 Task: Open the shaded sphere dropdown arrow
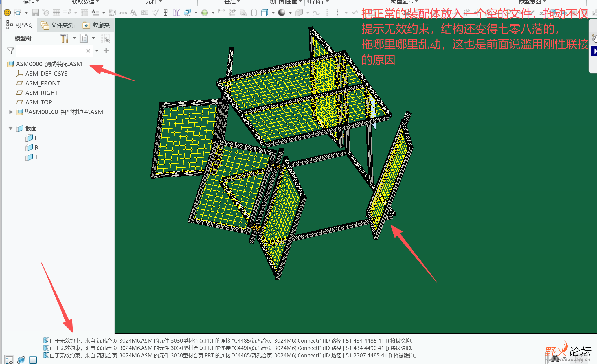290,13
